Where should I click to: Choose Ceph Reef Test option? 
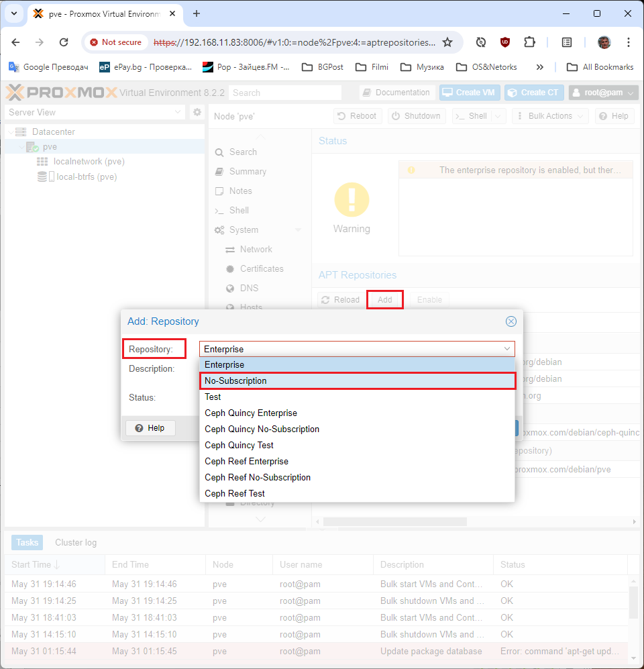pos(358,493)
